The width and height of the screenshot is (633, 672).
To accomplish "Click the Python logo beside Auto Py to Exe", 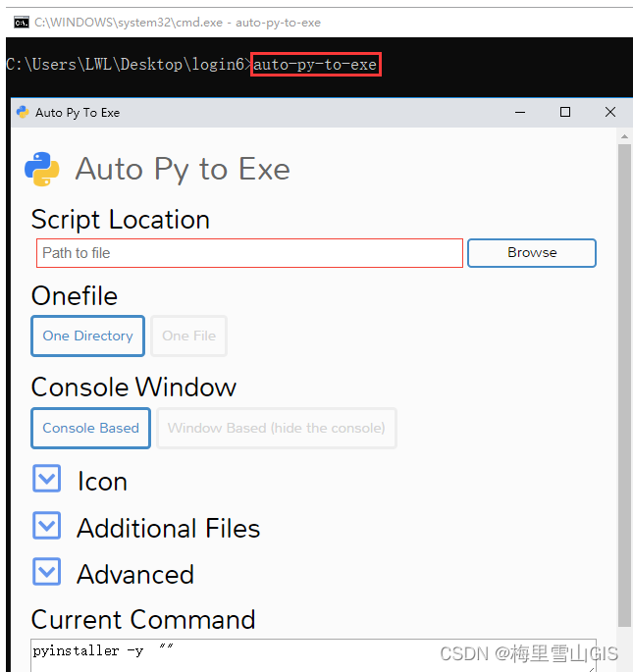I will pos(42,169).
